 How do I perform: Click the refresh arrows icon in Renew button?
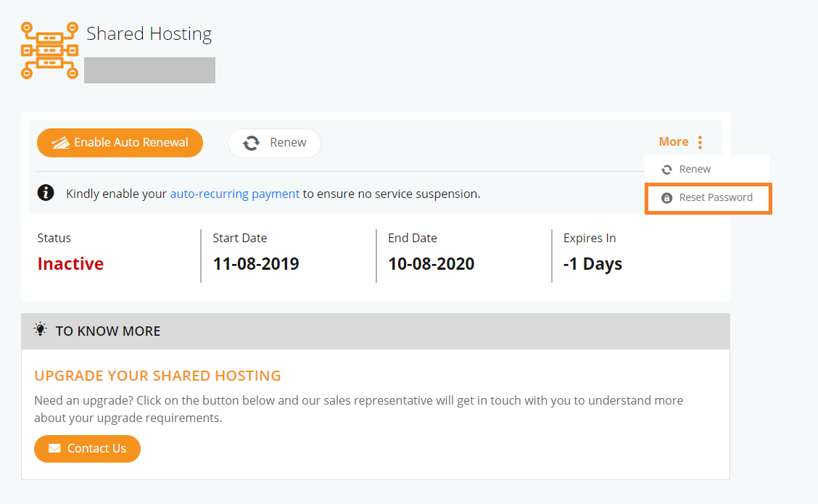pyautogui.click(x=252, y=143)
